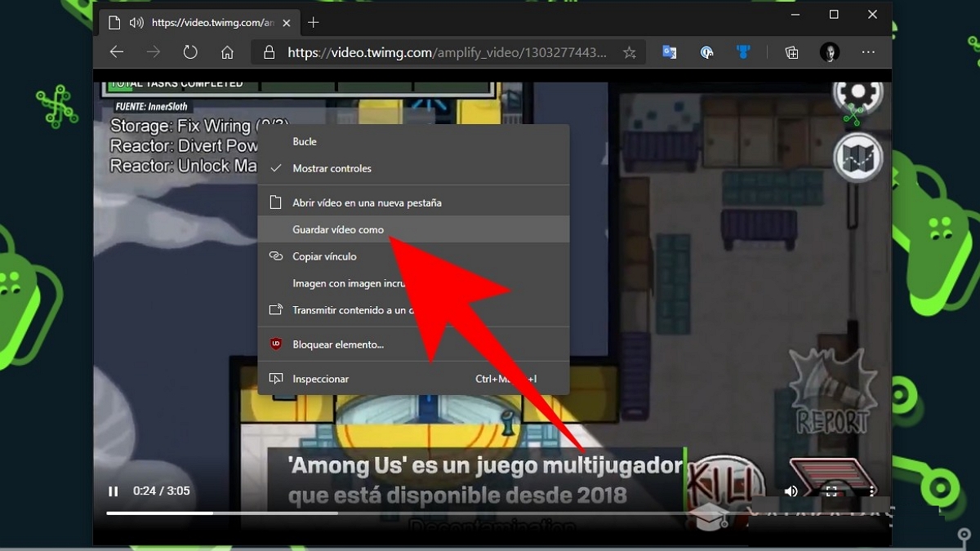
Task: Pause the video with the pause button
Action: click(x=114, y=491)
